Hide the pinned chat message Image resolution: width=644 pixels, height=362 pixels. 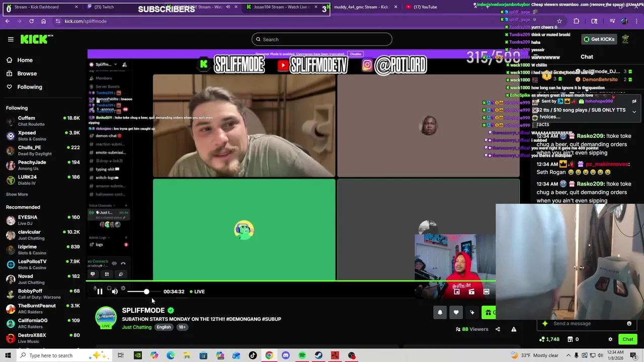click(x=634, y=101)
